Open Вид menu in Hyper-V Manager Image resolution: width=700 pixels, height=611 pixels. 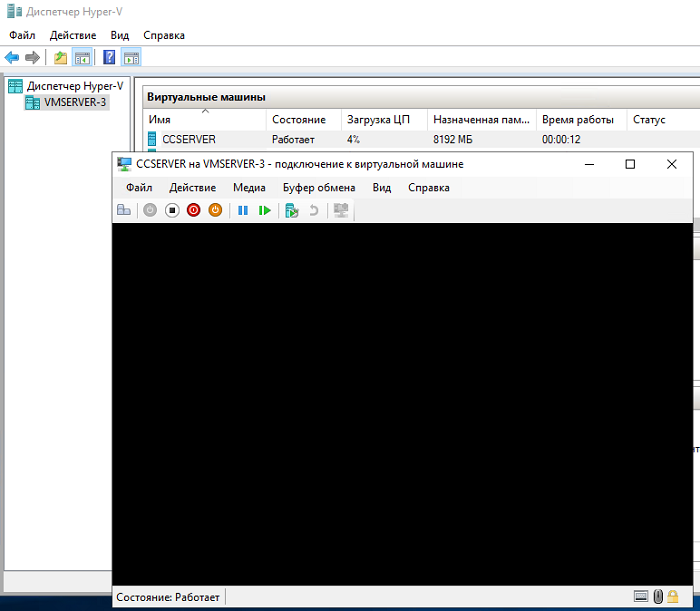coord(120,35)
